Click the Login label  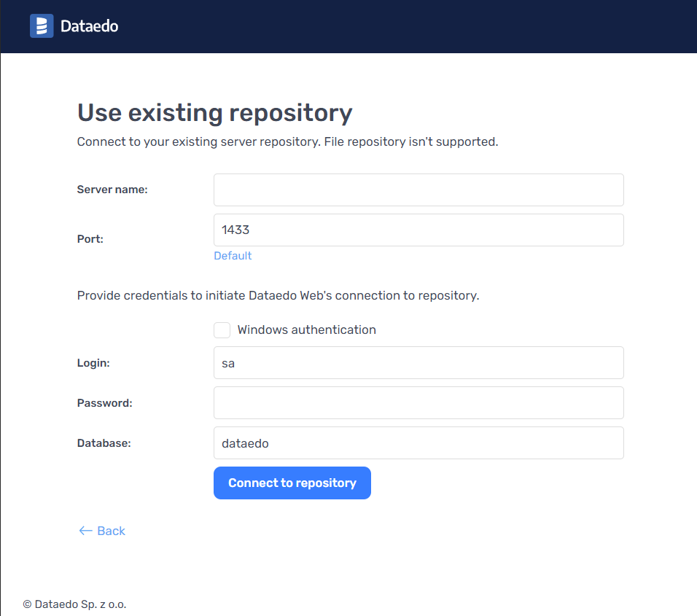pos(93,362)
